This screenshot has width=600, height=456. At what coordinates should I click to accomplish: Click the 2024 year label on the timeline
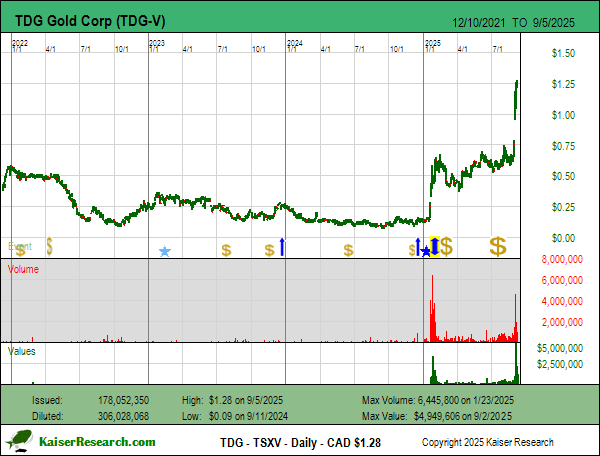tap(295, 43)
